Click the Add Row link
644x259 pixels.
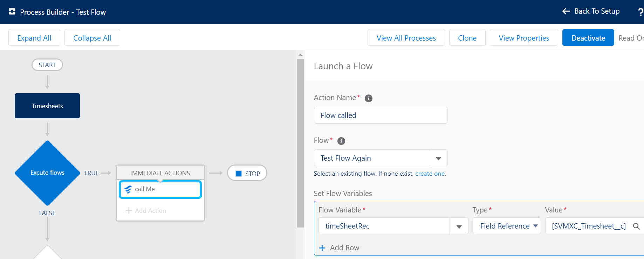pyautogui.click(x=339, y=248)
